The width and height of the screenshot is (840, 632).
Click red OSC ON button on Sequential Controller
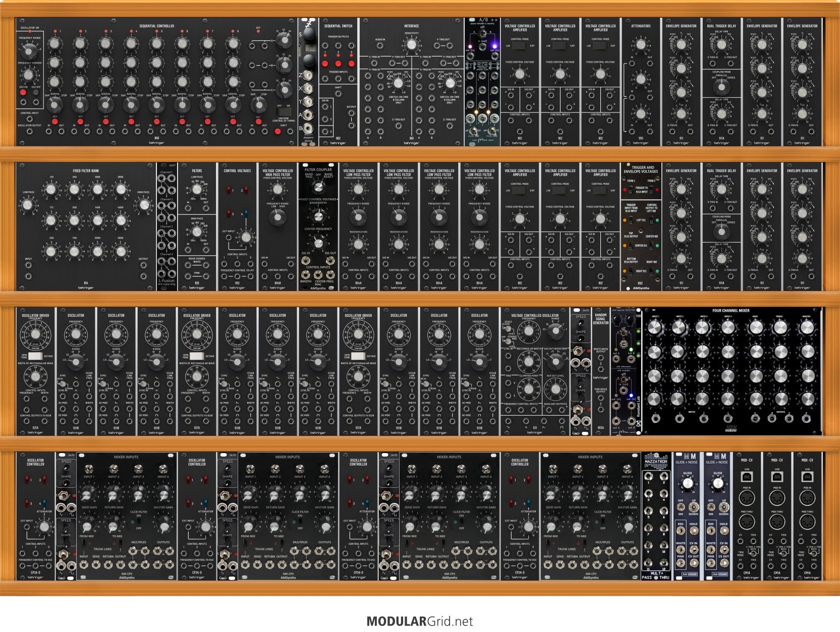[23, 93]
